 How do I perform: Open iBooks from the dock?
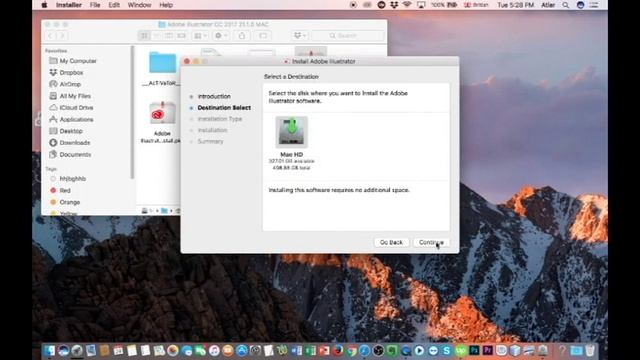pyautogui.click(x=228, y=350)
